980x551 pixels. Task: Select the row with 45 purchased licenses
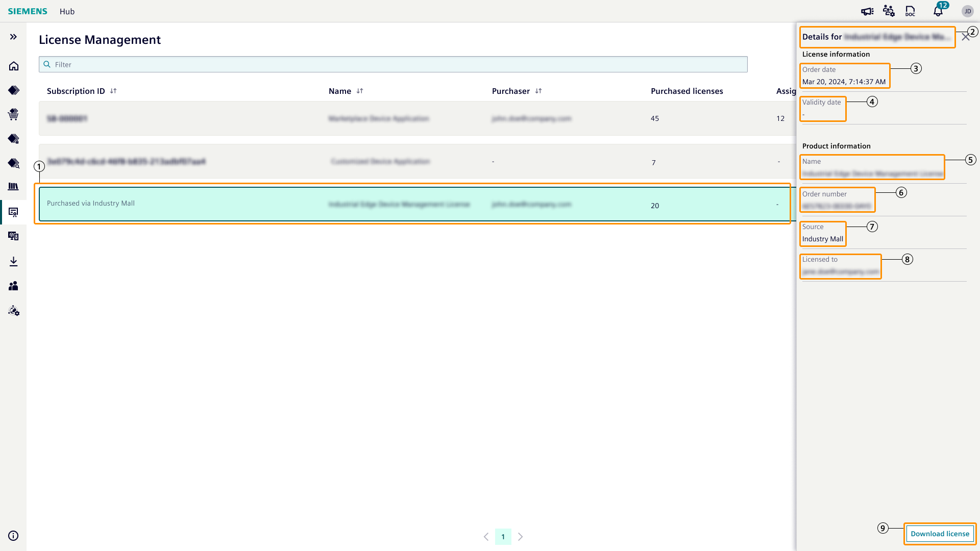tap(418, 118)
